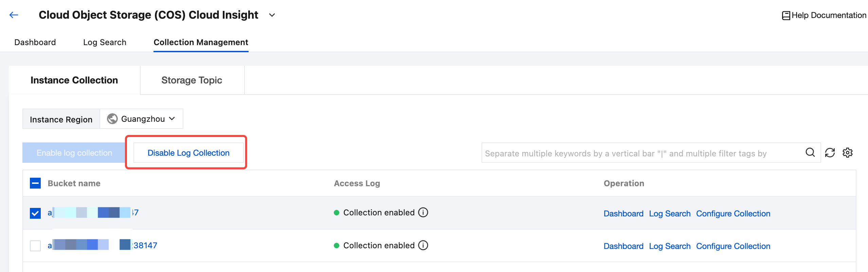The height and width of the screenshot is (272, 868).
Task: Click the back arrow icon
Action: tap(14, 15)
